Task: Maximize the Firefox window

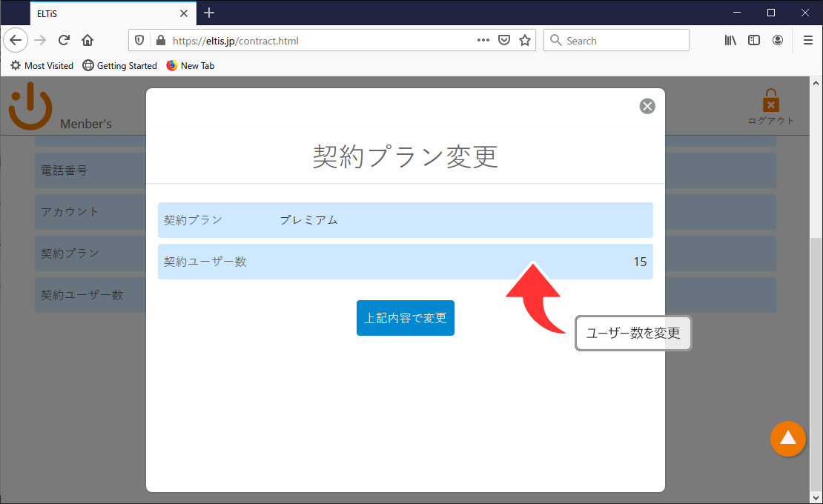Action: click(770, 13)
